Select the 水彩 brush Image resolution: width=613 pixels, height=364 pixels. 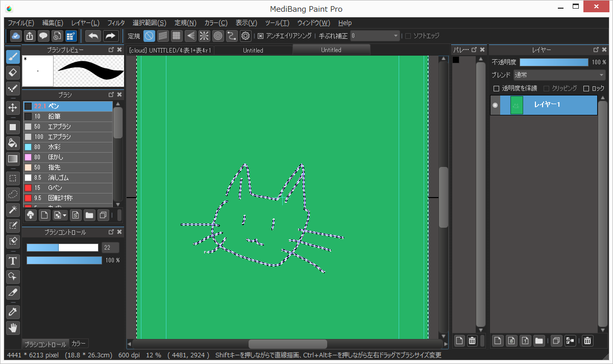tap(67, 147)
